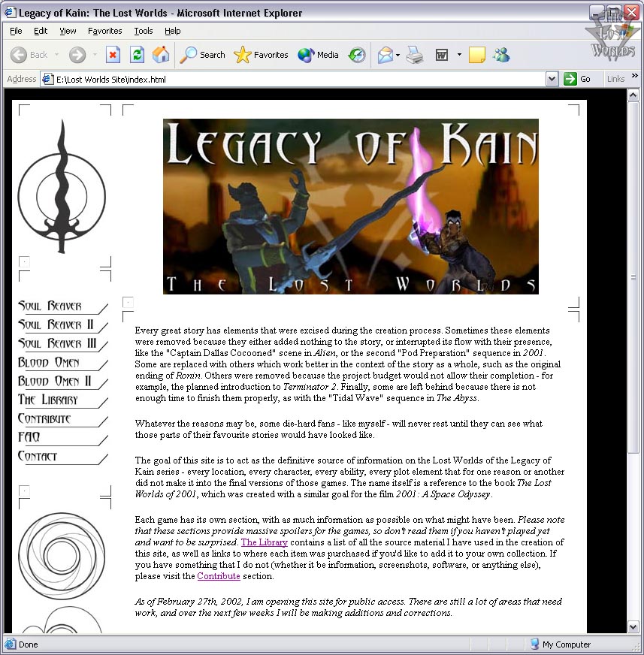This screenshot has height=655, width=644.
Task: Open the Contribute sidebar link
Action: click(x=62, y=419)
